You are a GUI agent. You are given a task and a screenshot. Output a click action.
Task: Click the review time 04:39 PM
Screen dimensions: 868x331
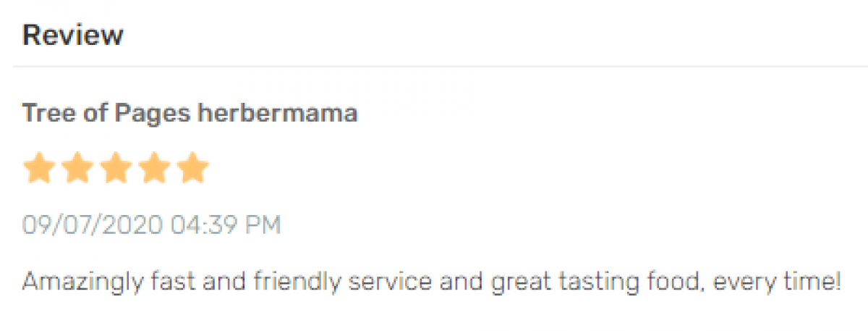tap(225, 225)
